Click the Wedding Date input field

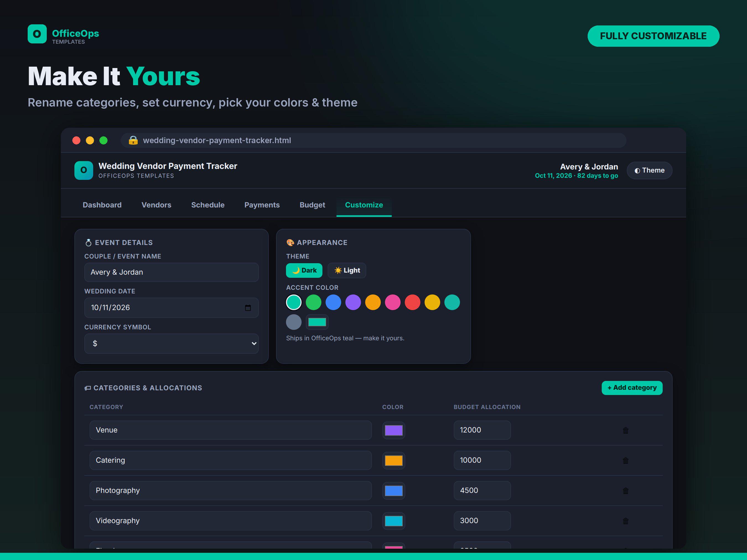tap(172, 308)
